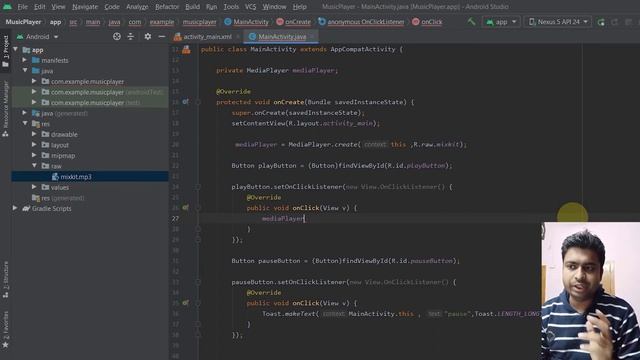Open the Analyze menu
640x360 pixels.
[x=137, y=7]
